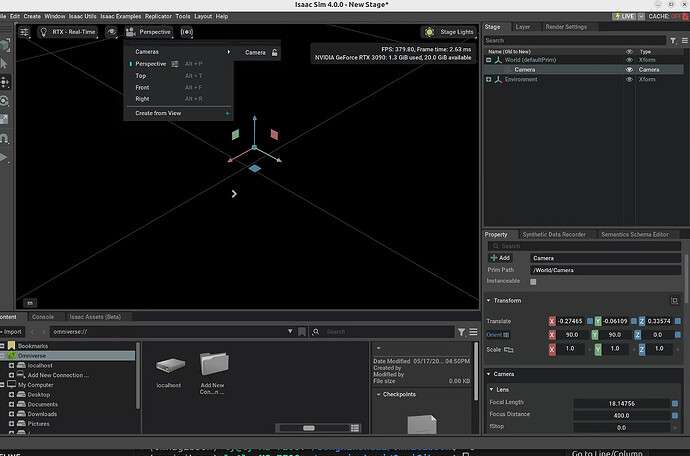Click the blue reset square beside Focal Length

pyautogui.click(x=675, y=403)
